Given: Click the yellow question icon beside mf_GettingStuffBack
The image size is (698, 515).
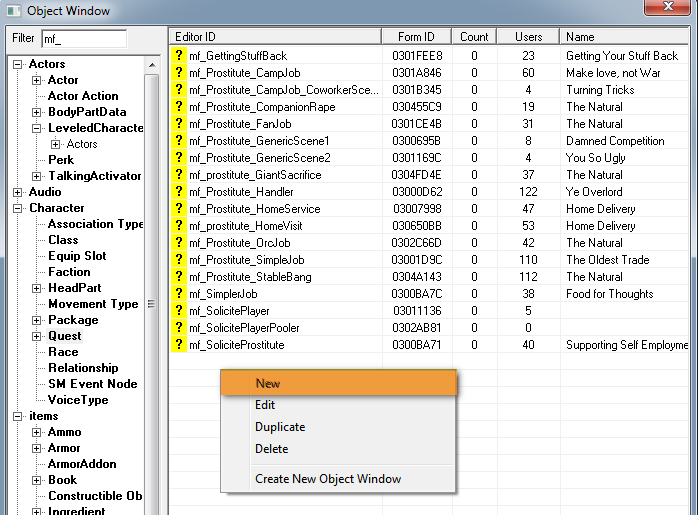Looking at the screenshot, I should click(x=179, y=56).
